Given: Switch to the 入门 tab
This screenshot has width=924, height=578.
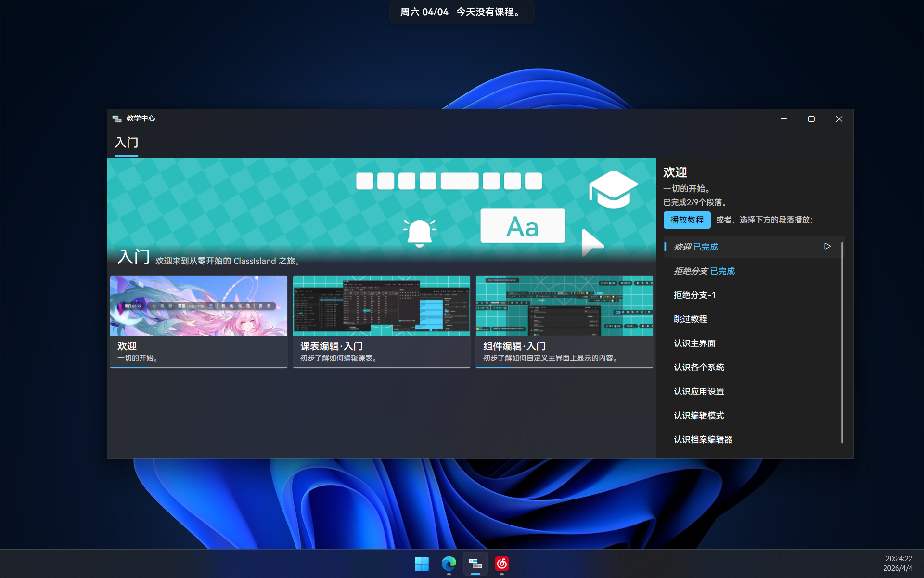Looking at the screenshot, I should coord(126,143).
